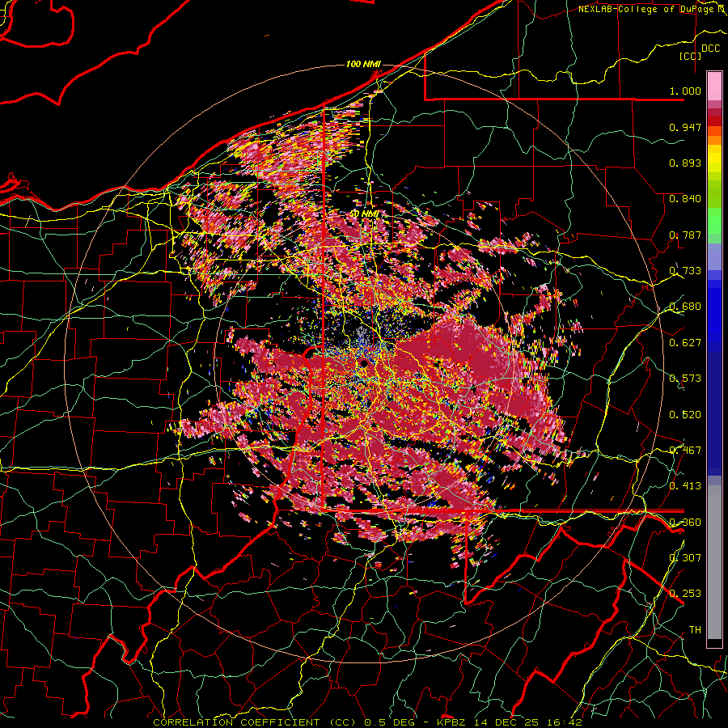Click the CORRELATION COEFFICIENT (CC) caption text
The width and height of the screenshot is (728, 728).
(x=255, y=722)
